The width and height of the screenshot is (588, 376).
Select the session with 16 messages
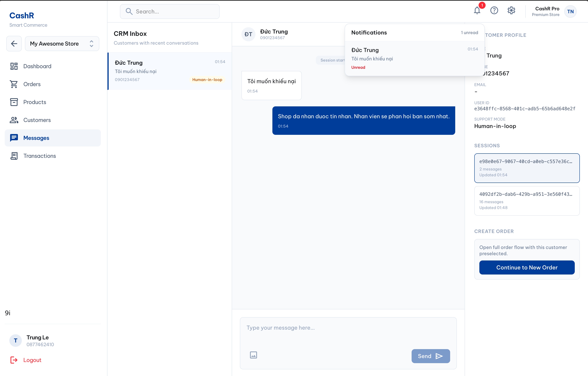pos(527,201)
